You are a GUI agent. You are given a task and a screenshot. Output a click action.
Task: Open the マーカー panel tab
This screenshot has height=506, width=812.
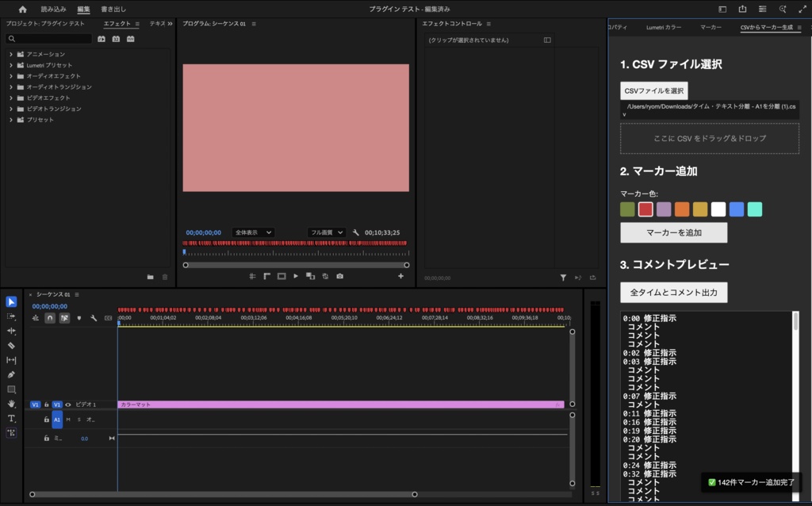pos(710,28)
